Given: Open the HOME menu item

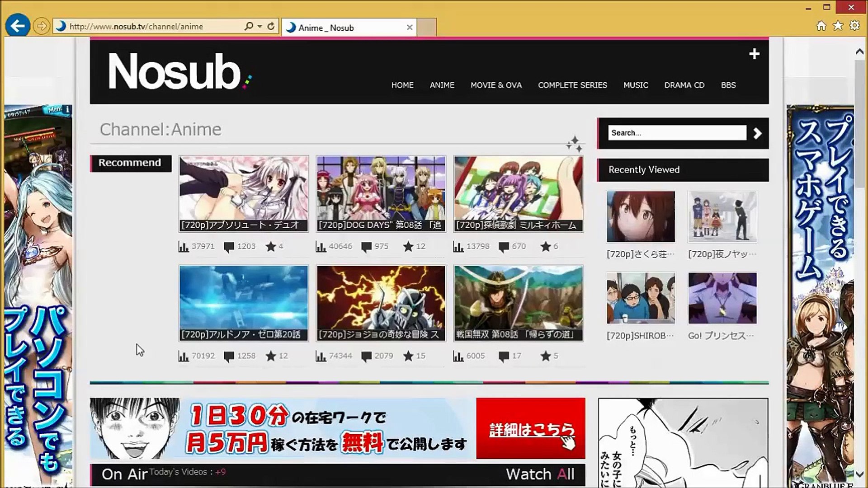Looking at the screenshot, I should click(402, 85).
